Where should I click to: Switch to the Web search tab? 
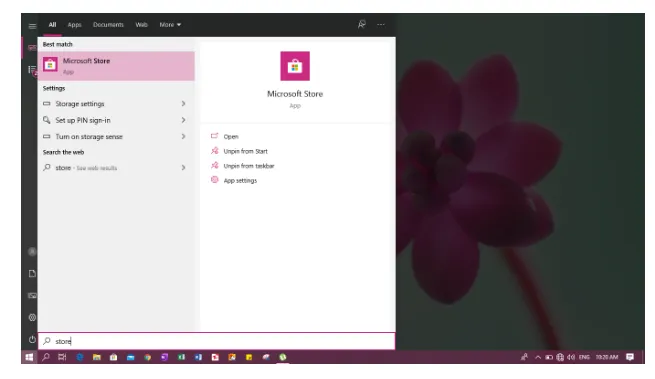(x=141, y=25)
